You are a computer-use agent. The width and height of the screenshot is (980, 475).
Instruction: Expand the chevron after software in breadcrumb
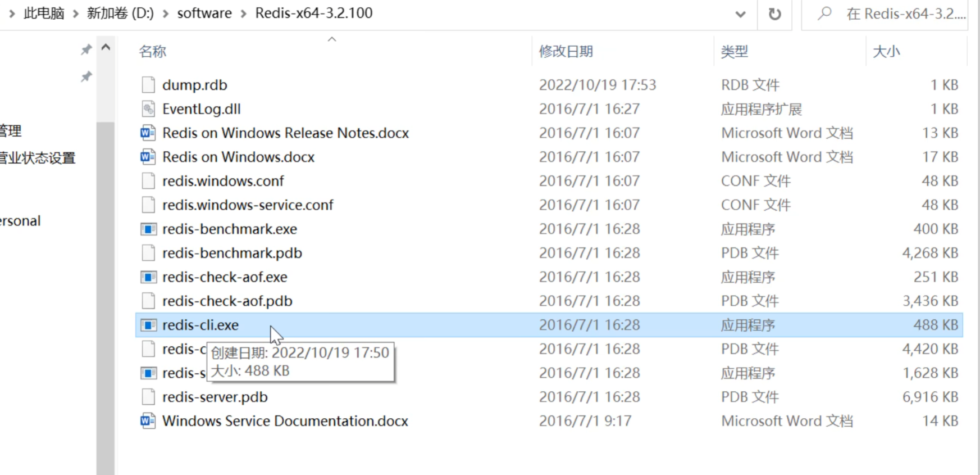(x=243, y=13)
